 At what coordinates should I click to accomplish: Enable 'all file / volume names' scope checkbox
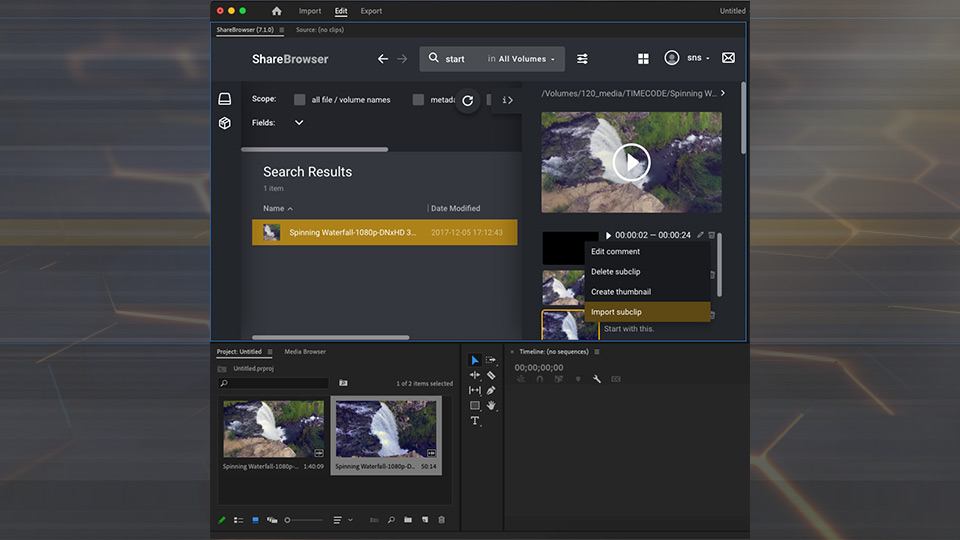pyautogui.click(x=299, y=100)
